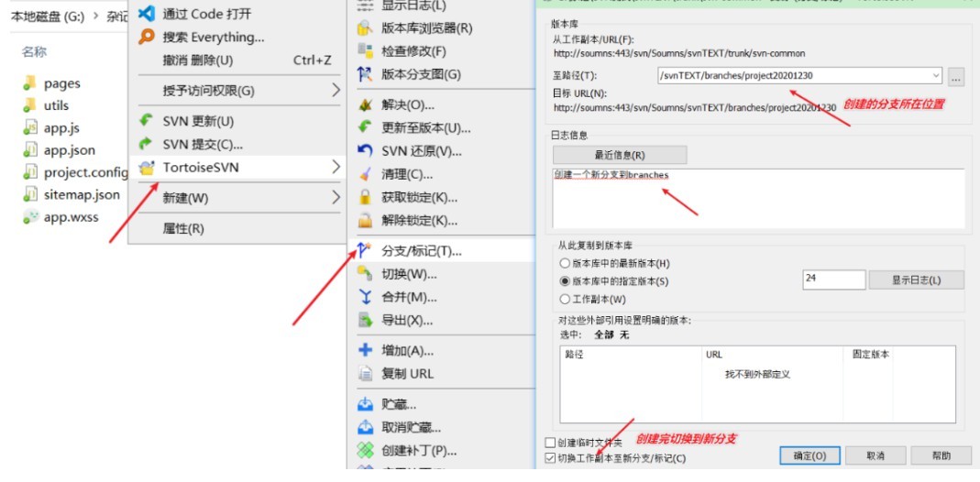Click into the log message text area
This screenshot has width=980, height=482.
coord(759,198)
